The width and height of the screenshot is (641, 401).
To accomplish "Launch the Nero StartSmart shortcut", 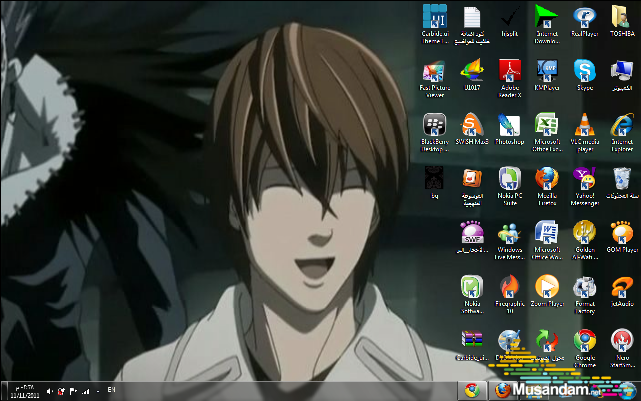I will (622, 348).
